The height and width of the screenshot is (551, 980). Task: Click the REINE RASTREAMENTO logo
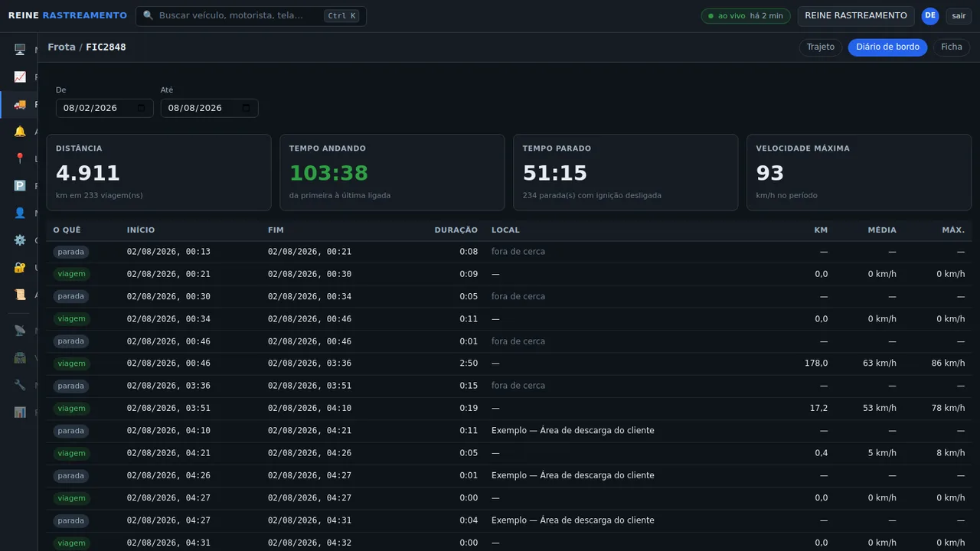(67, 16)
